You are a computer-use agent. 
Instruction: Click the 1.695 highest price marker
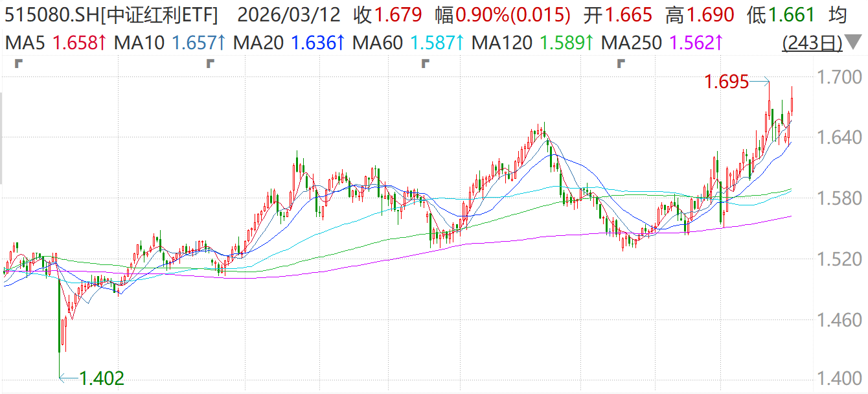(726, 82)
